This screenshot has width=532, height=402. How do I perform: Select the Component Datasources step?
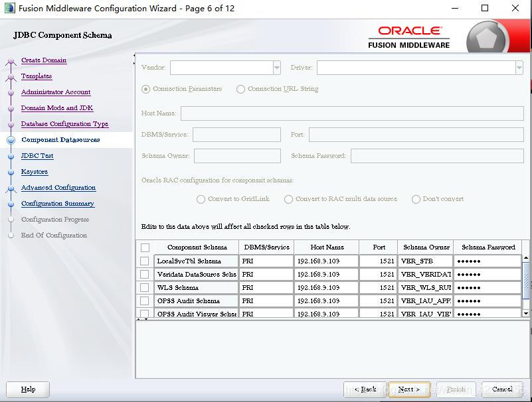60,140
